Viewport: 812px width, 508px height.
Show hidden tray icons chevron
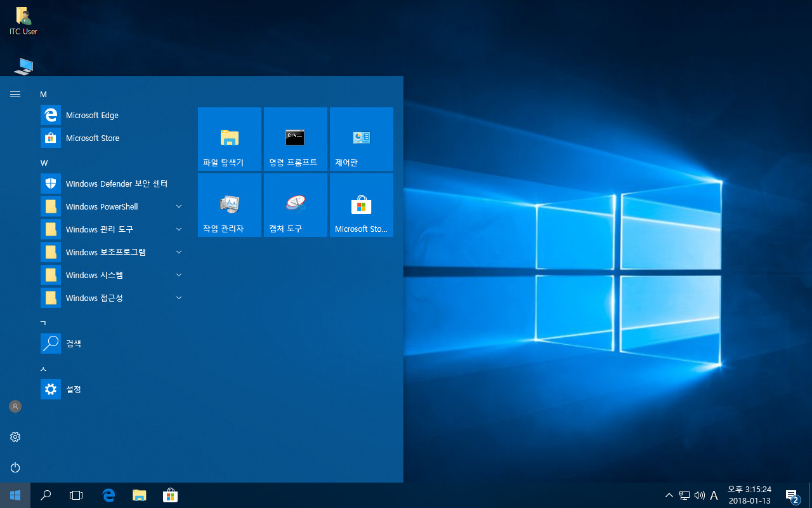coord(669,495)
